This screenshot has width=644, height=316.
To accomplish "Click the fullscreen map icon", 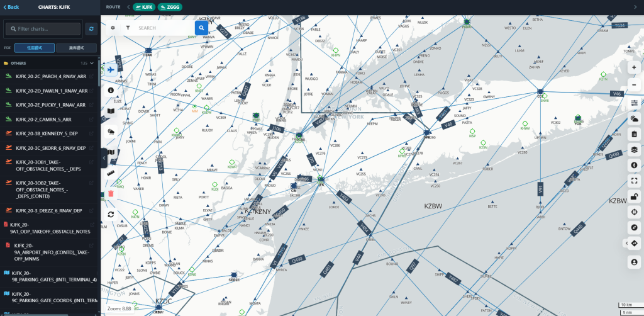I will click(635, 181).
